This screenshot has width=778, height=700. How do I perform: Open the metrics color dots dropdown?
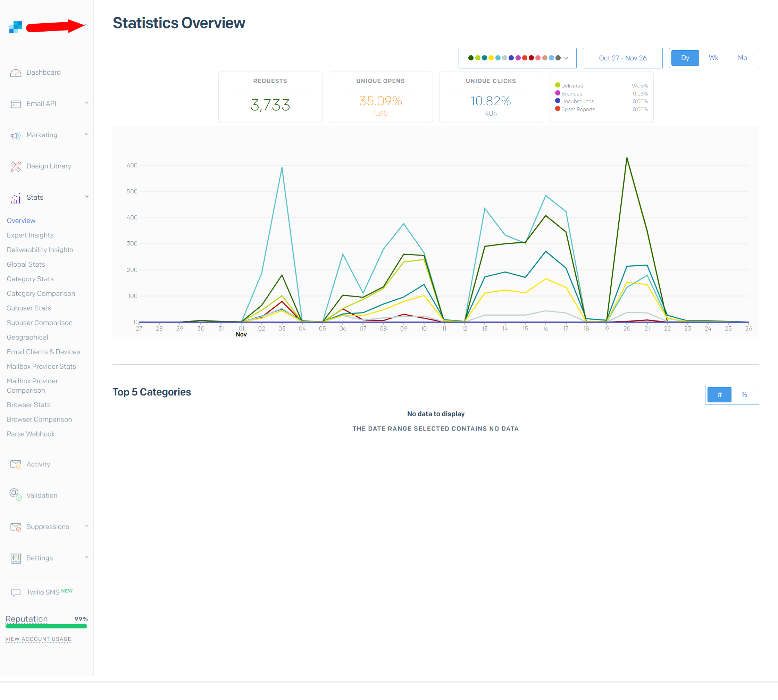[517, 58]
